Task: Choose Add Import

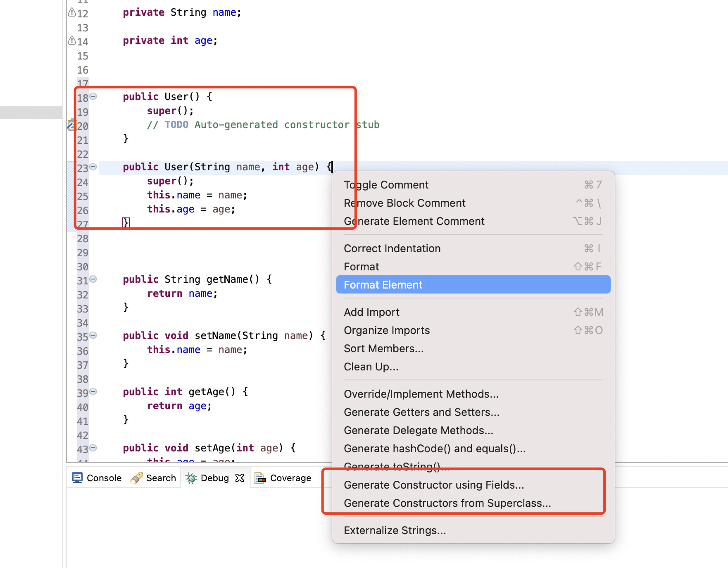Action: pyautogui.click(x=473, y=312)
